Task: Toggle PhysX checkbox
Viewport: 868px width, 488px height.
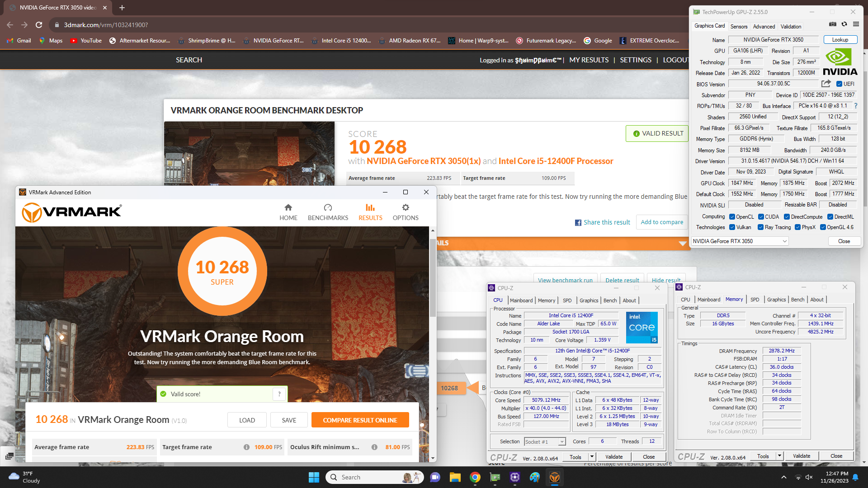Action: point(797,227)
